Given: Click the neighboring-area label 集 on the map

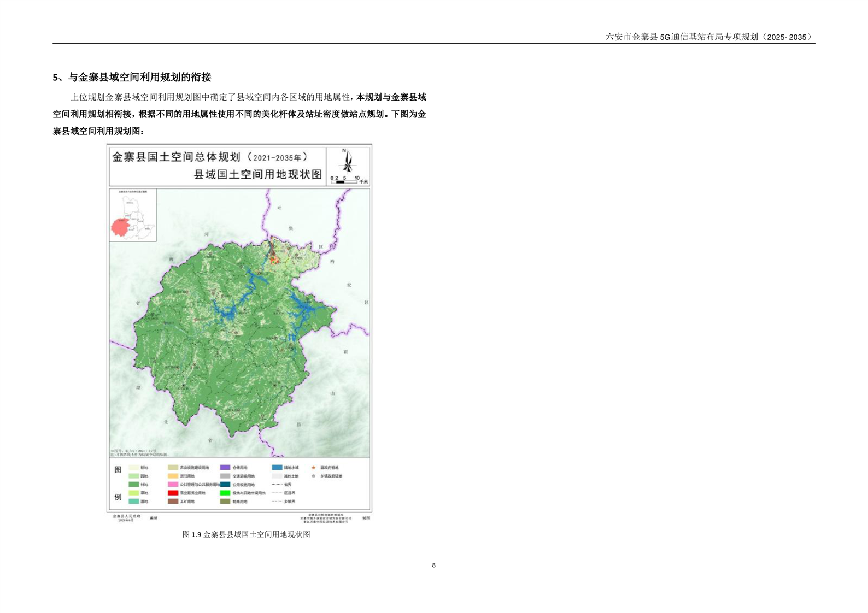Looking at the screenshot, I should pos(291,228).
